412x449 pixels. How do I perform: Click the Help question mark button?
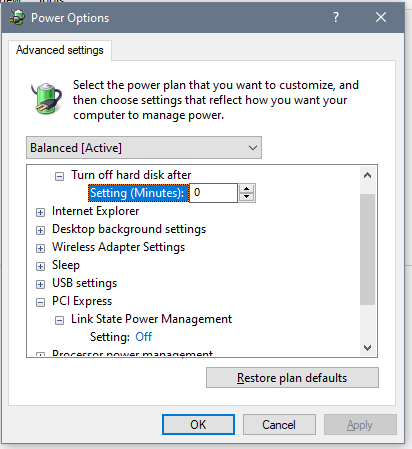click(336, 17)
